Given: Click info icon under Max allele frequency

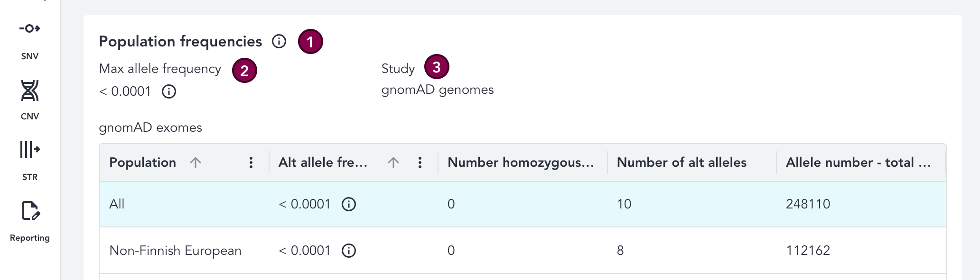Looking at the screenshot, I should [x=169, y=91].
